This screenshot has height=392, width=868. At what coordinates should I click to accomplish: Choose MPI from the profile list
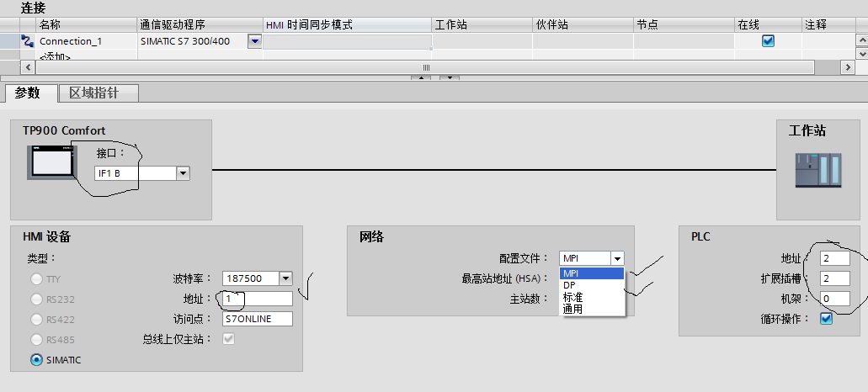[x=593, y=273]
